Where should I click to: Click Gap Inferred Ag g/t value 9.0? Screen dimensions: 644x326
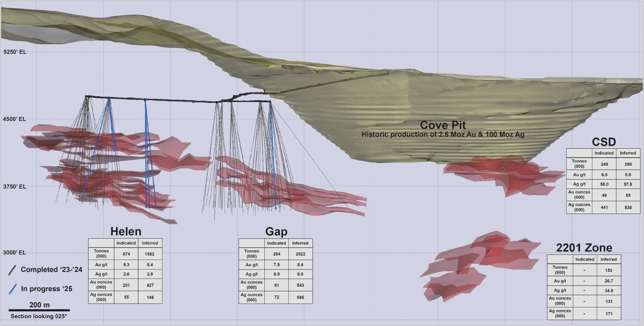300,274
